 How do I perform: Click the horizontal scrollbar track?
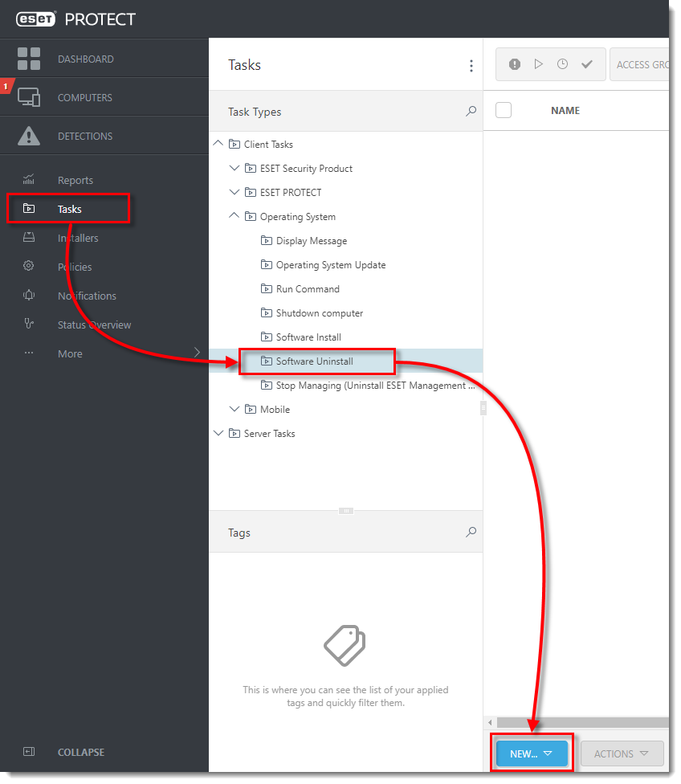pos(582,722)
